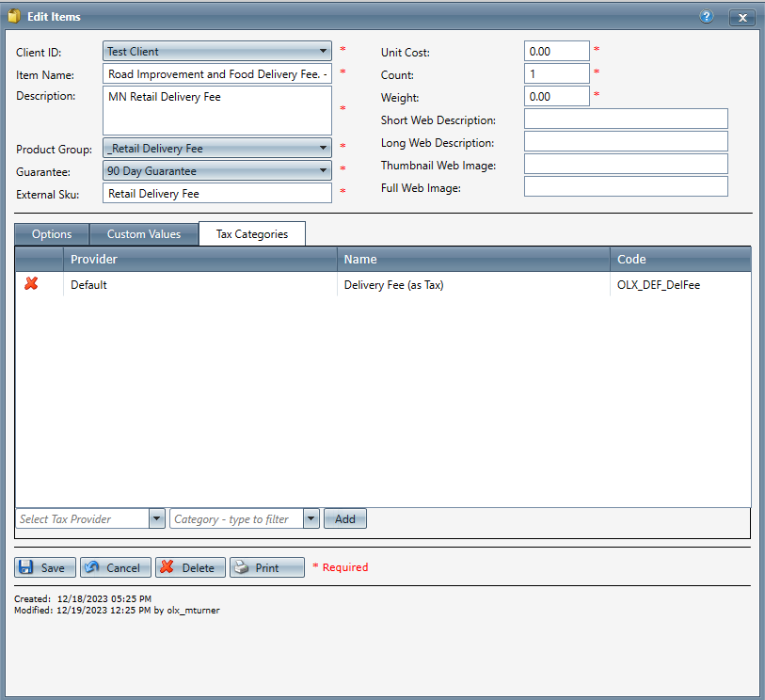Switch to the Options tab

[x=52, y=234]
